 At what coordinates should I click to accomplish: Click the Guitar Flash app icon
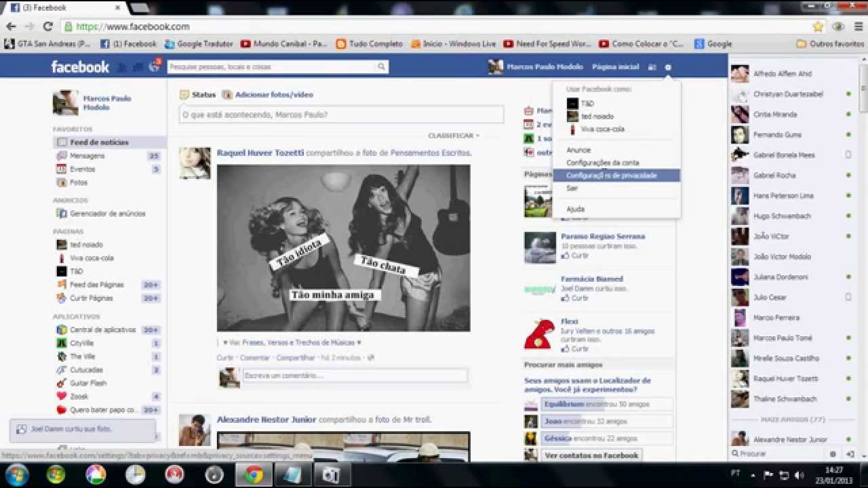pyautogui.click(x=62, y=383)
